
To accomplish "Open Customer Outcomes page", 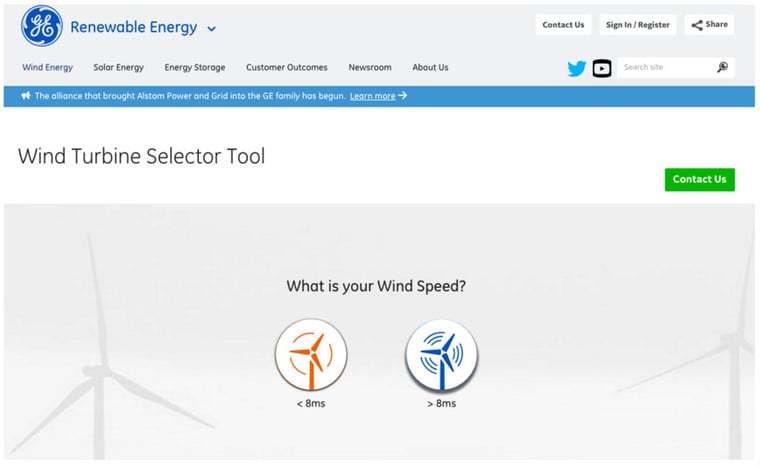I will [286, 68].
